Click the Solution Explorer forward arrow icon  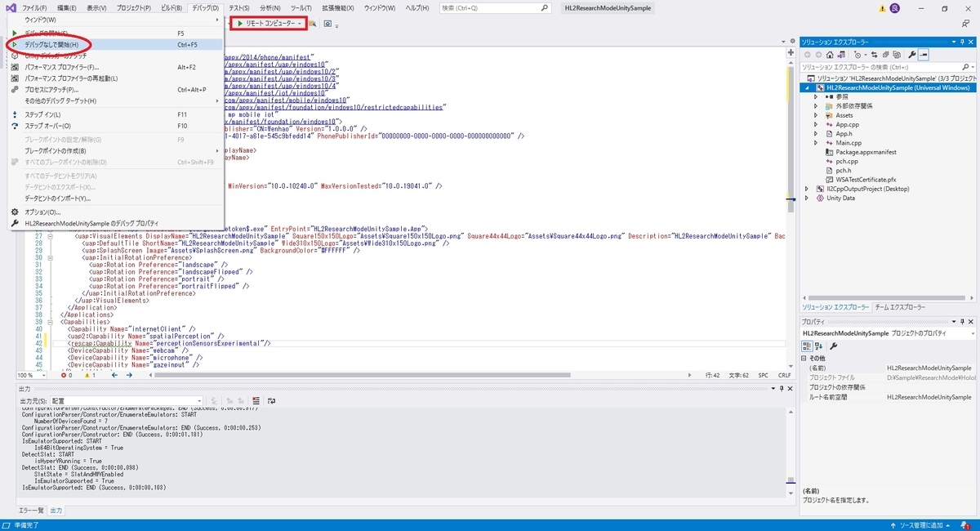point(820,54)
